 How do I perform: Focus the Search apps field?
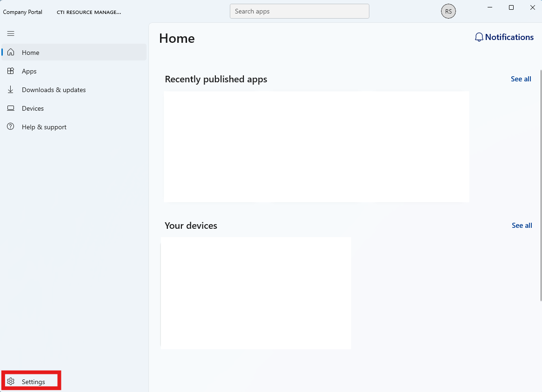tap(299, 11)
